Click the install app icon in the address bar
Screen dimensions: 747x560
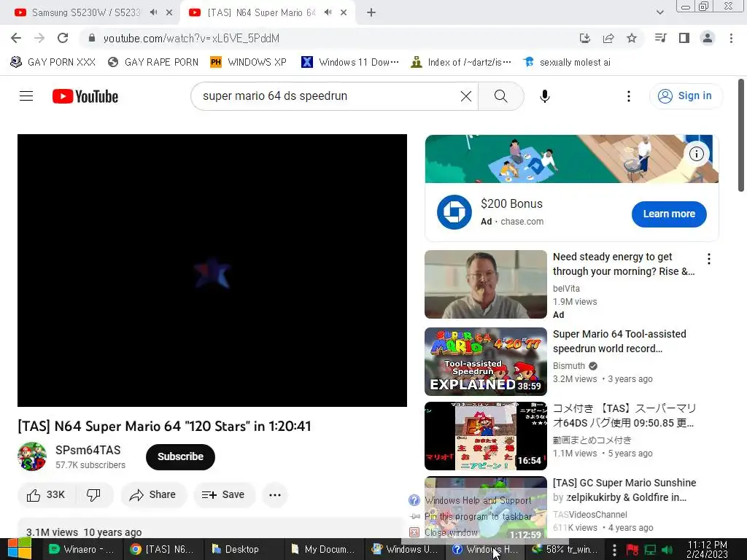click(x=585, y=38)
